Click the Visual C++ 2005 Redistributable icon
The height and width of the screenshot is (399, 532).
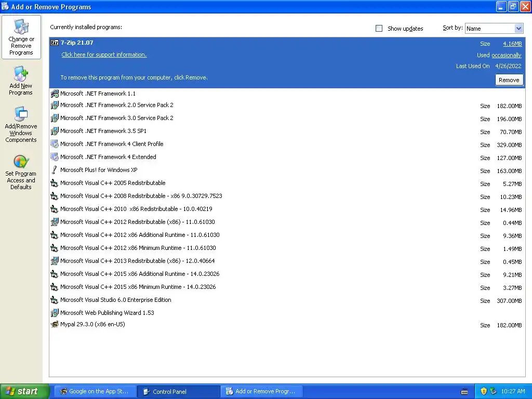click(54, 183)
